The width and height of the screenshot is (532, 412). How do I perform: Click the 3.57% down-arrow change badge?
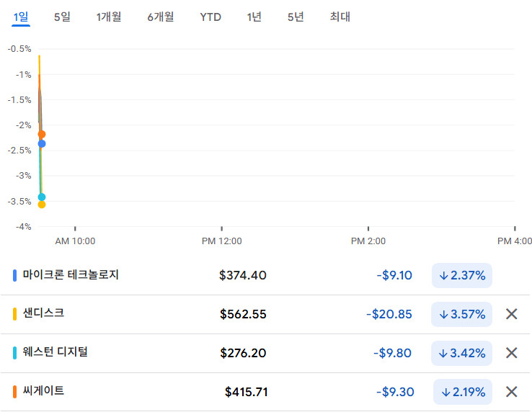[462, 314]
